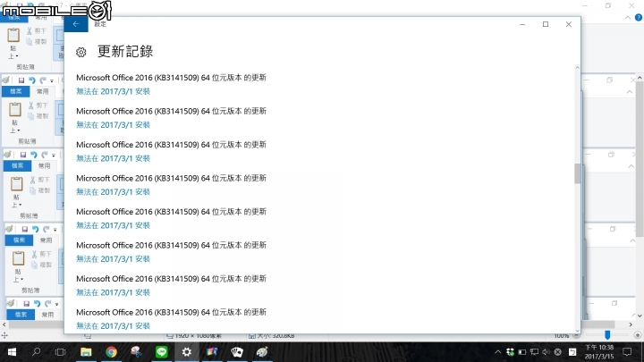Open the volume speaker tray icon
Screen dimensions: 644x362
click(546, 352)
